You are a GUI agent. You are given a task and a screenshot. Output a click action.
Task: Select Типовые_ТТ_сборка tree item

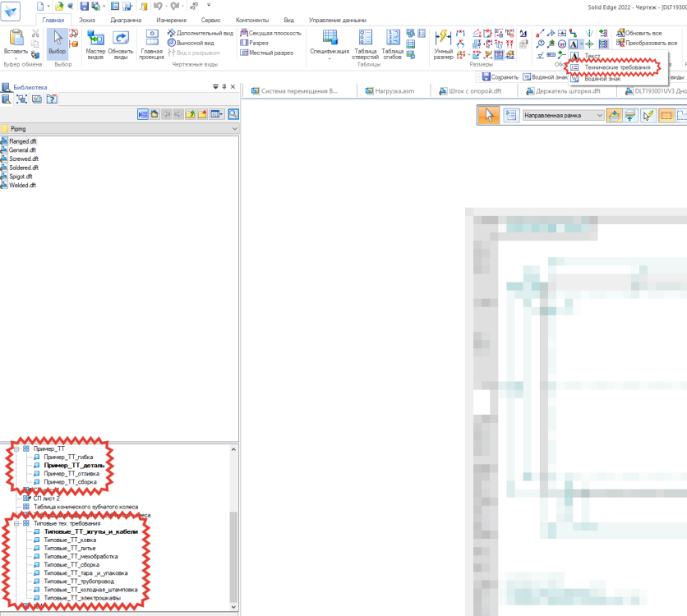click(x=71, y=565)
